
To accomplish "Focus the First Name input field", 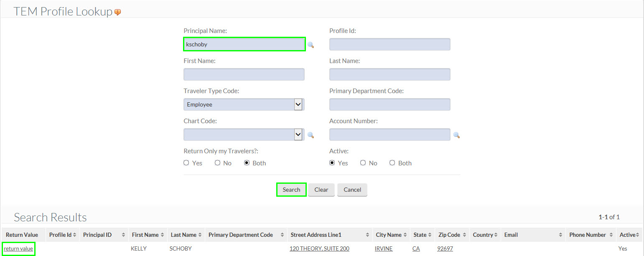I will (x=244, y=74).
